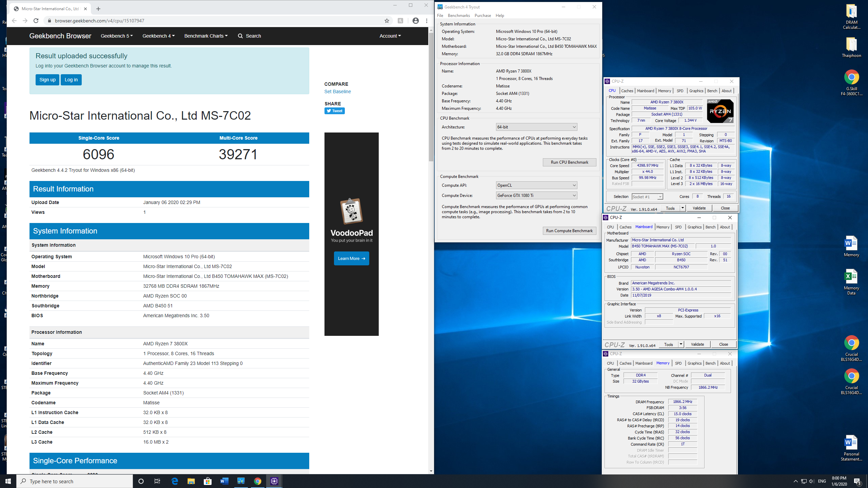The width and height of the screenshot is (868, 488).
Task: Expand the Geekbench 4 dropdown menu
Action: 158,36
